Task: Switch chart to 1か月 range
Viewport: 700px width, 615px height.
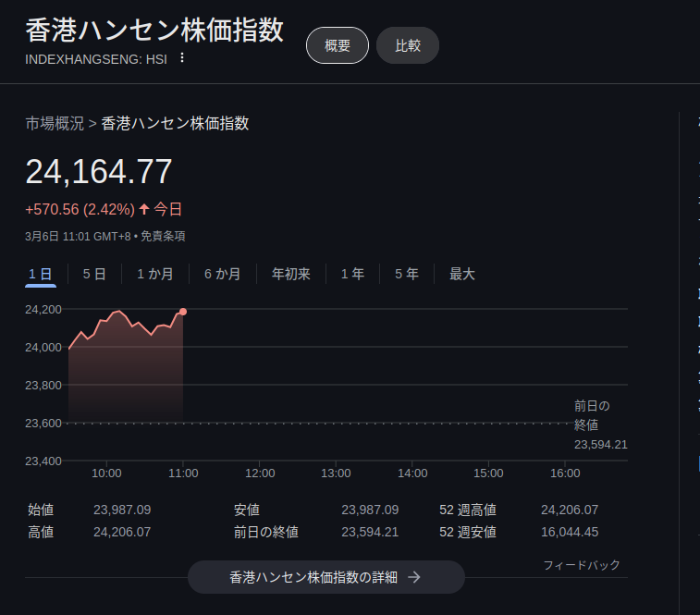Action: 154,274
